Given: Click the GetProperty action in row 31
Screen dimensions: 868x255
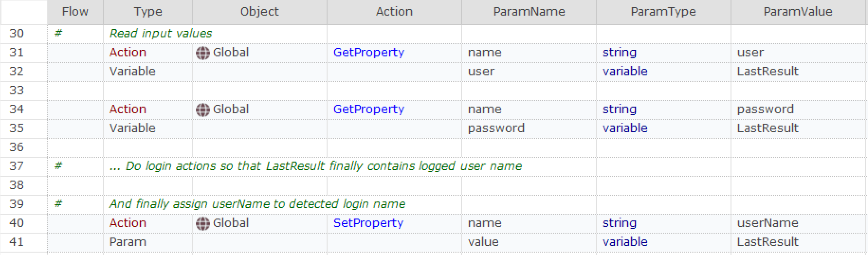Looking at the screenshot, I should click(x=368, y=53).
